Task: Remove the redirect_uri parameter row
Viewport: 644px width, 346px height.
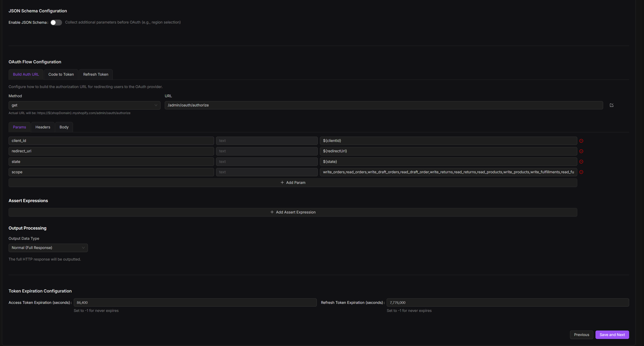Action: [581, 151]
